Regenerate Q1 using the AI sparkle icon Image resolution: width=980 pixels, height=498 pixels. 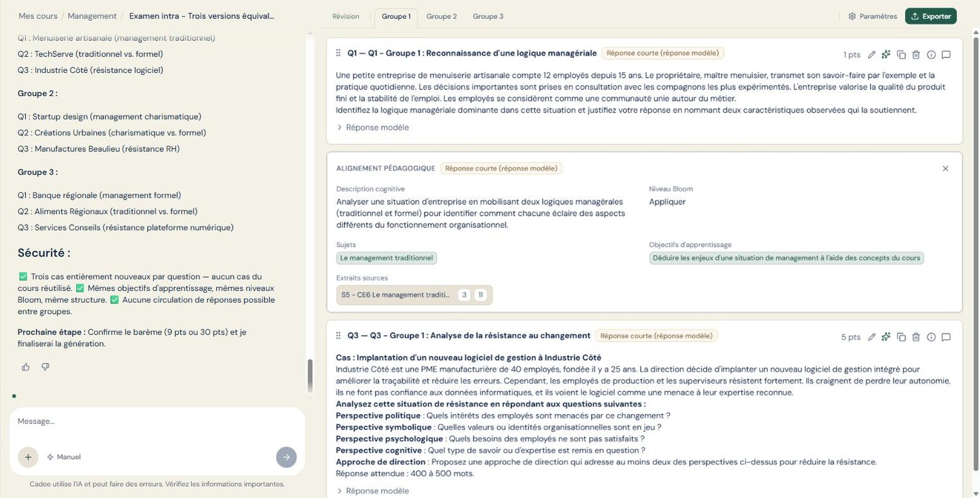886,55
